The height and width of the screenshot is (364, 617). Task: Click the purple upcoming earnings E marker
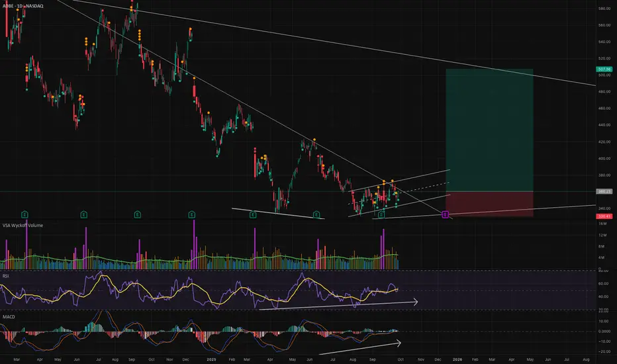pos(445,214)
